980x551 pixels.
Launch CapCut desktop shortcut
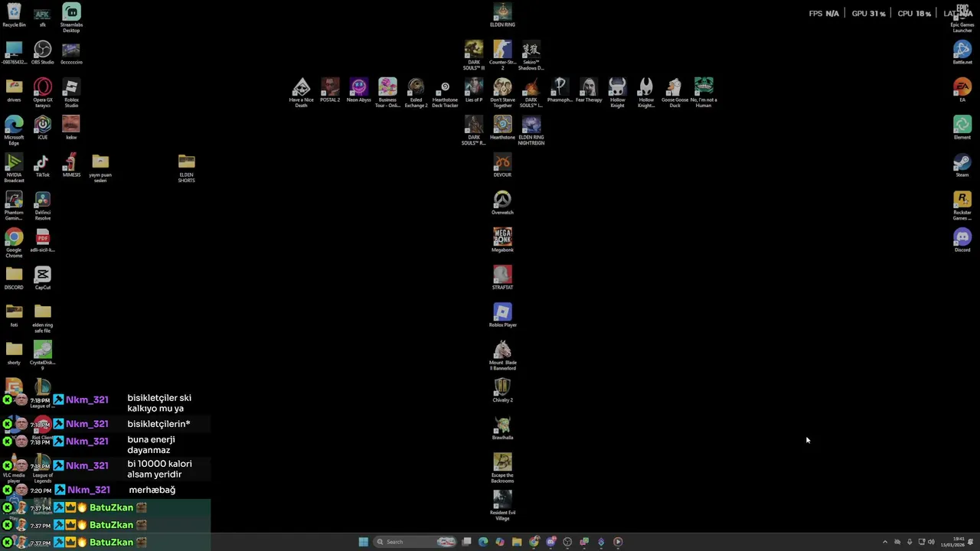(x=43, y=278)
